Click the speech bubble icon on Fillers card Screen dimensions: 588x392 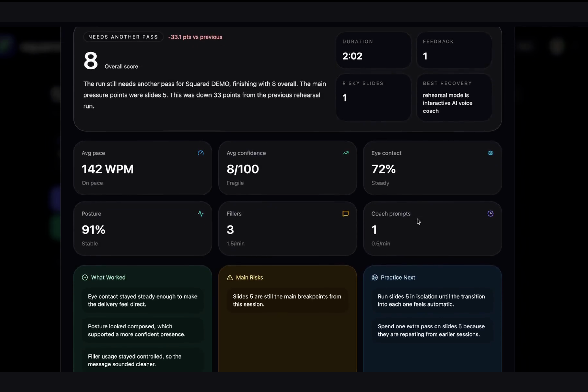[345, 214]
